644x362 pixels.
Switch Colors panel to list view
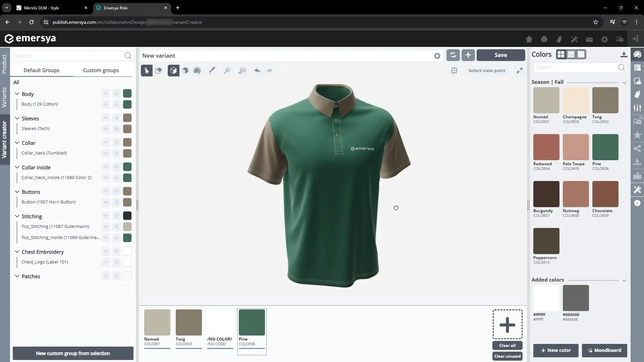click(x=581, y=54)
